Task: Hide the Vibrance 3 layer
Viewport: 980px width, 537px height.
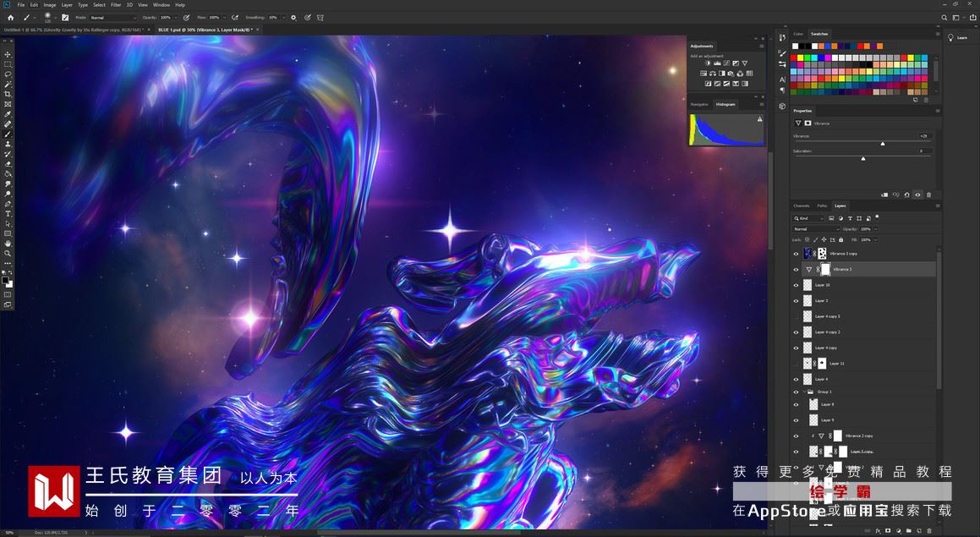Action: 796,270
